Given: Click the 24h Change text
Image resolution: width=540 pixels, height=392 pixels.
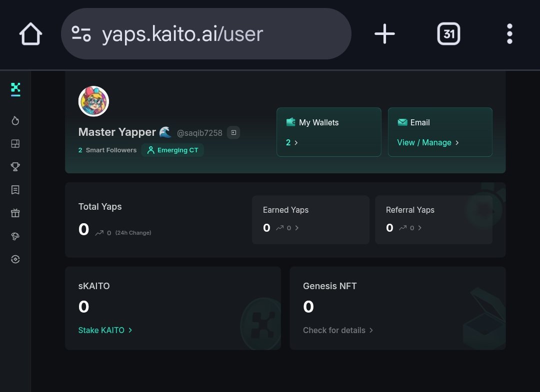Looking at the screenshot, I should pos(133,233).
